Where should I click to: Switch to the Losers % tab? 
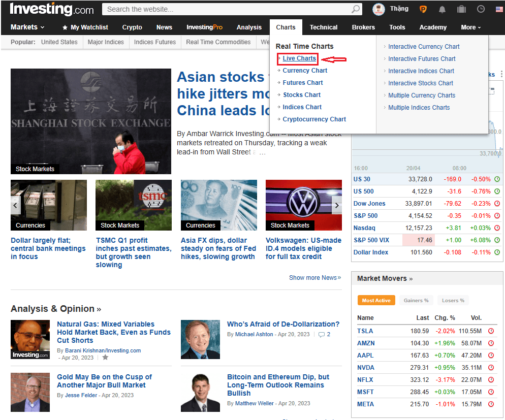click(453, 300)
